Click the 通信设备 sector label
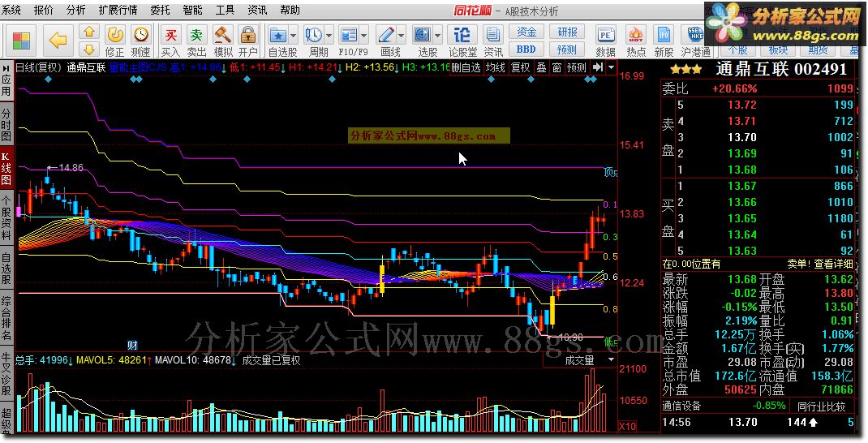The height and width of the screenshot is (443, 868). [681, 406]
